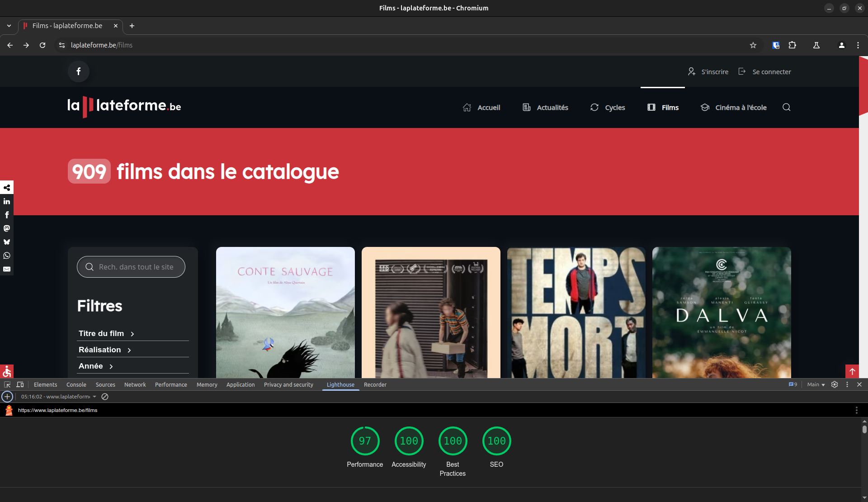
Task: Open the Chromium extensions puzzle icon
Action: coord(793,45)
